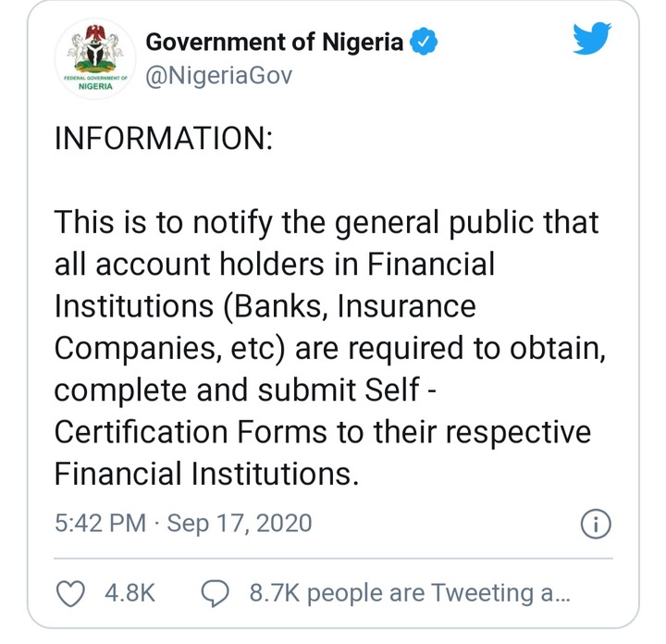Click the 4.8K likes count
Viewport: 666px width, 644px height.
coord(128,593)
